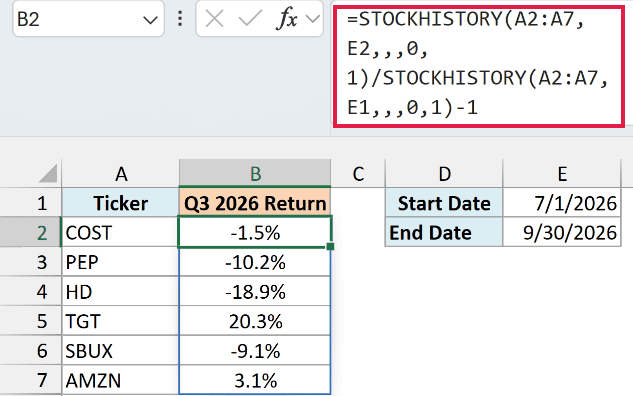Click the 3.1% return cell
Image resolution: width=633 pixels, height=396 pixels.
click(255, 380)
